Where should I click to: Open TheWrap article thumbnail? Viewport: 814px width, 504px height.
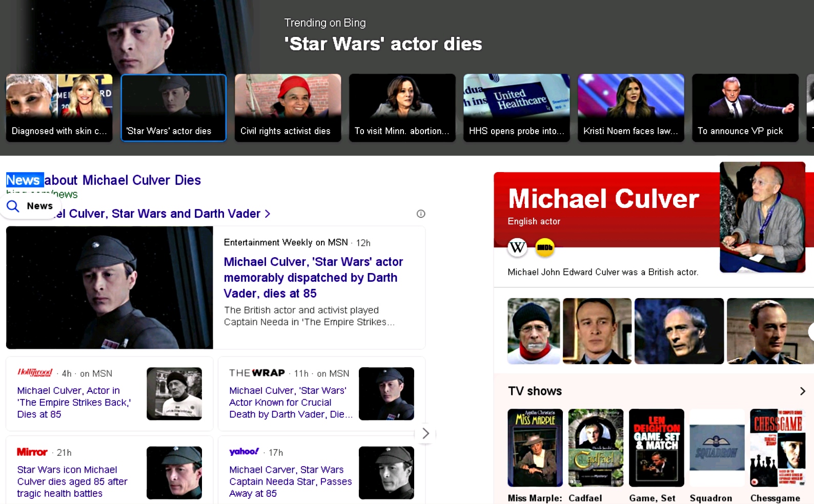coord(386,394)
